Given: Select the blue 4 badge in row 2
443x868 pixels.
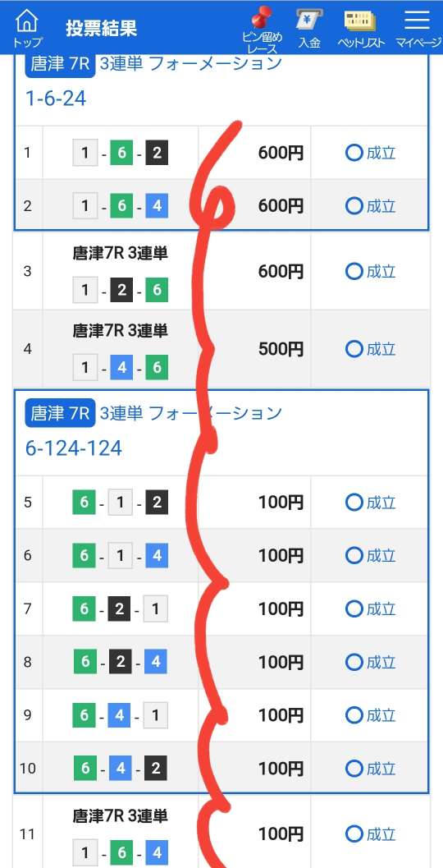Looking at the screenshot, I should click(157, 206).
